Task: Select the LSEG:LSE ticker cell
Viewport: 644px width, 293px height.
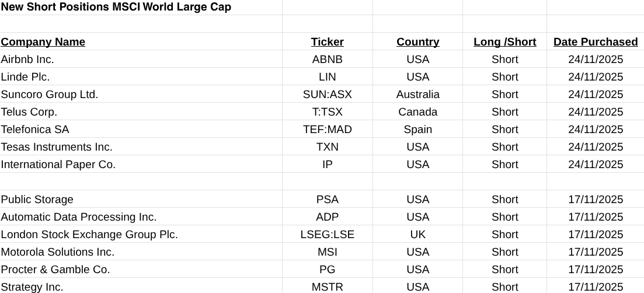Action: pos(327,235)
